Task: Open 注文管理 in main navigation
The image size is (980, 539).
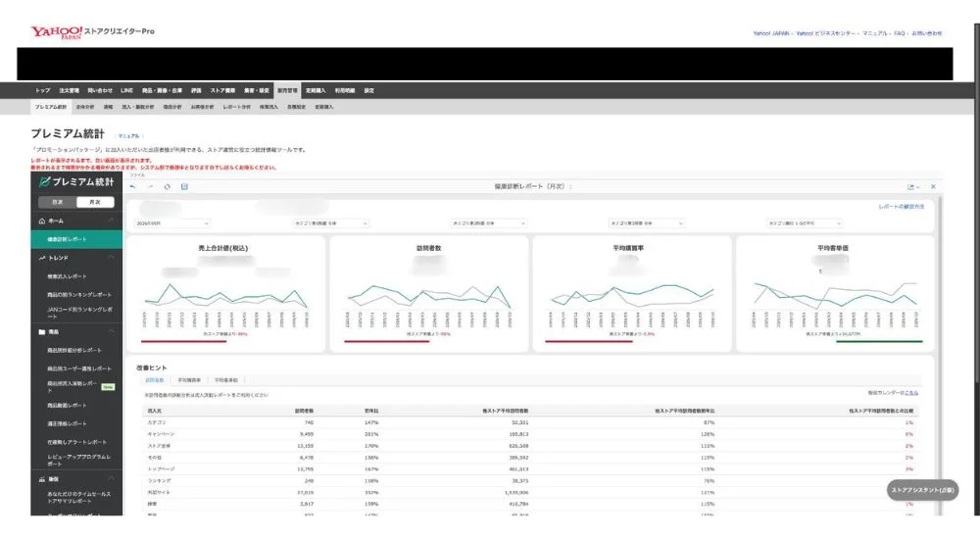Action: click(x=69, y=91)
